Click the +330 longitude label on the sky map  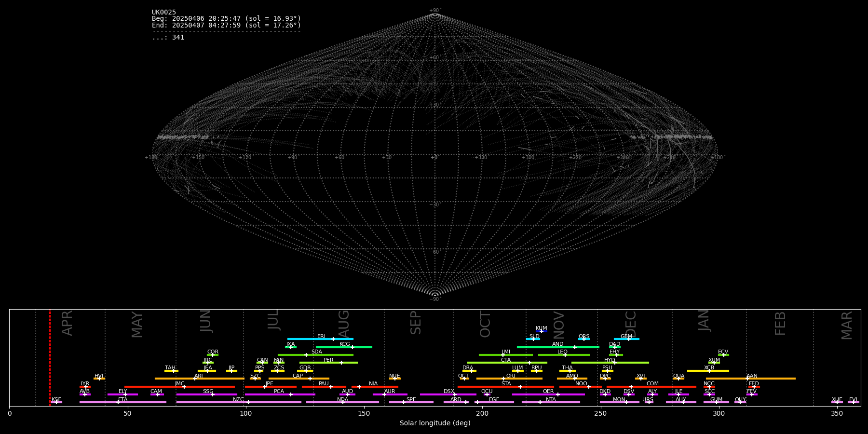[481, 158]
